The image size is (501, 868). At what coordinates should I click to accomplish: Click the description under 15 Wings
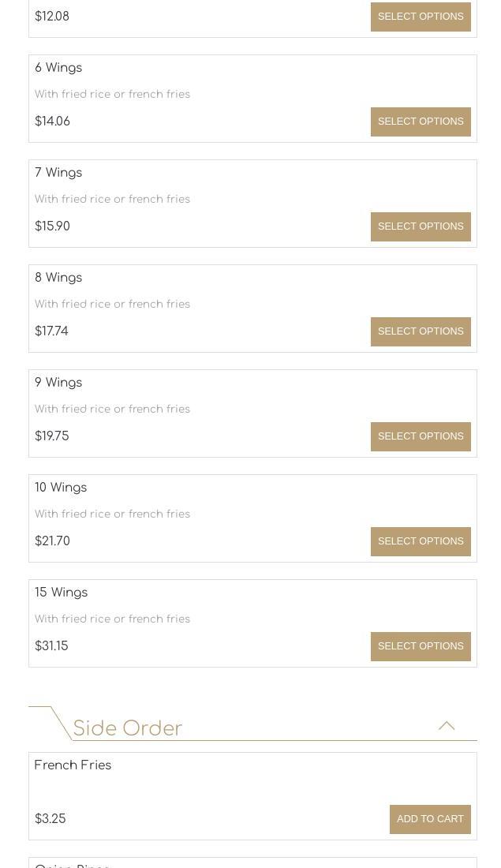112,619
